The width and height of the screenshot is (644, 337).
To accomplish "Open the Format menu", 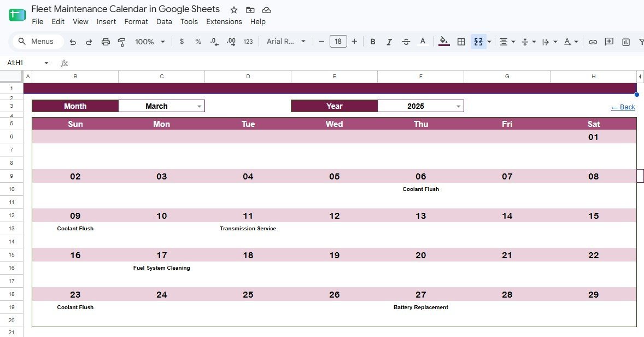I will (x=136, y=21).
